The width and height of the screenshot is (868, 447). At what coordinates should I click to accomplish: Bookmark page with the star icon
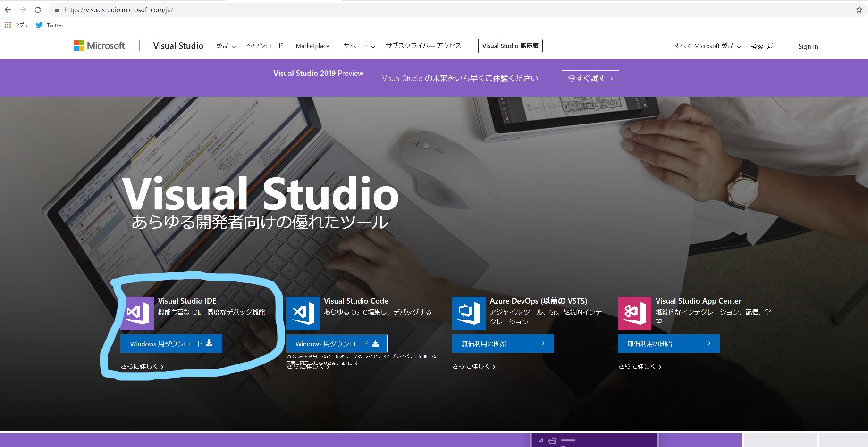point(859,10)
